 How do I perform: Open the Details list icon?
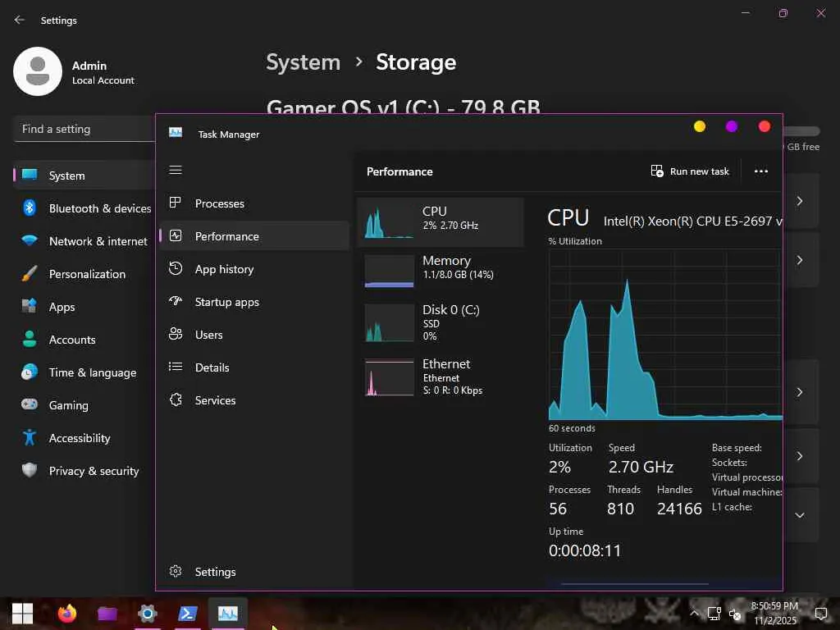coord(176,367)
